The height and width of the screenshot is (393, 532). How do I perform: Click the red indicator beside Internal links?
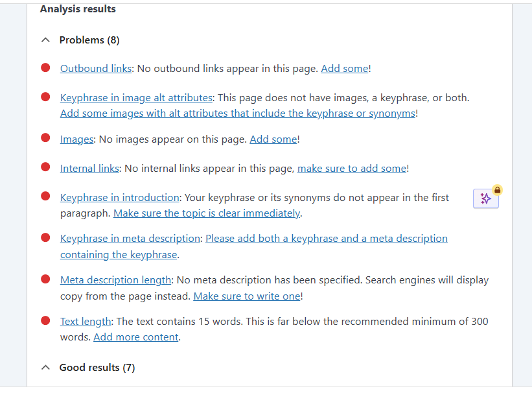pyautogui.click(x=45, y=167)
